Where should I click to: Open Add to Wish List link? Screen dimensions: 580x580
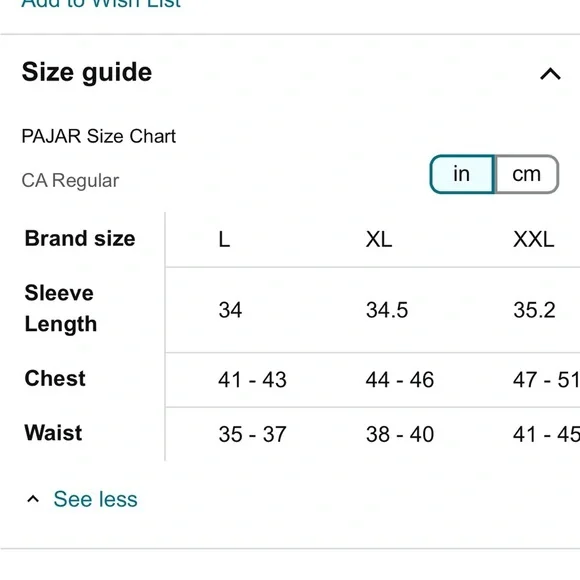[x=101, y=4]
